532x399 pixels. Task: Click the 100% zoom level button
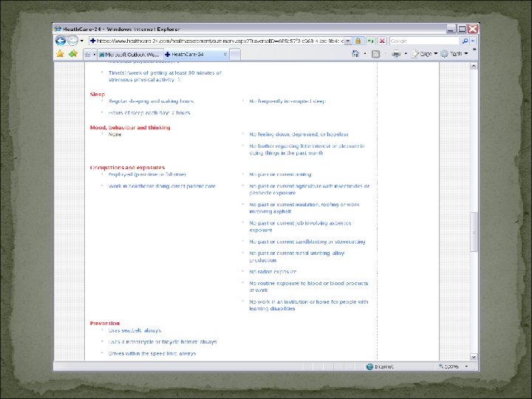(449, 366)
